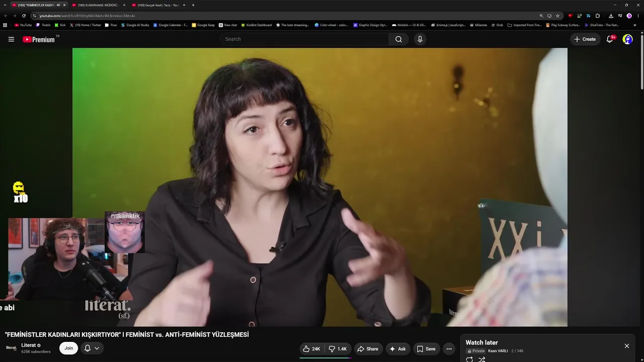The image size is (644, 362).
Task: Open browser downloads
Action: [x=611, y=16]
